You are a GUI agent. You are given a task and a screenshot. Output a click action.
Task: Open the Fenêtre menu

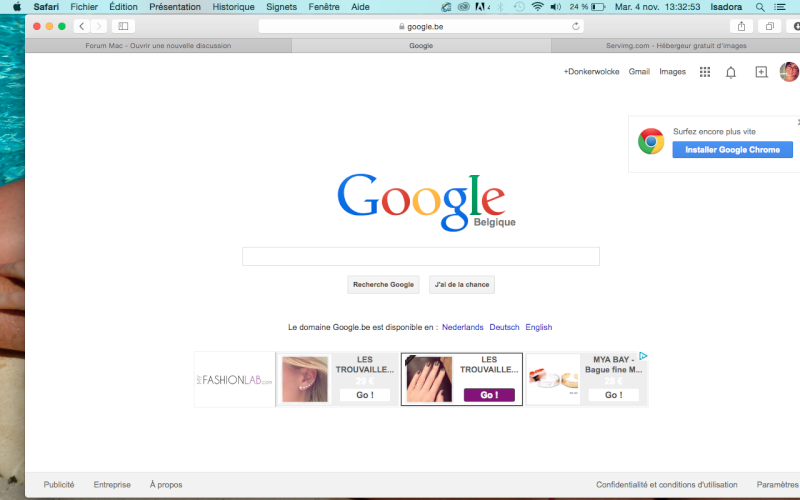click(324, 7)
